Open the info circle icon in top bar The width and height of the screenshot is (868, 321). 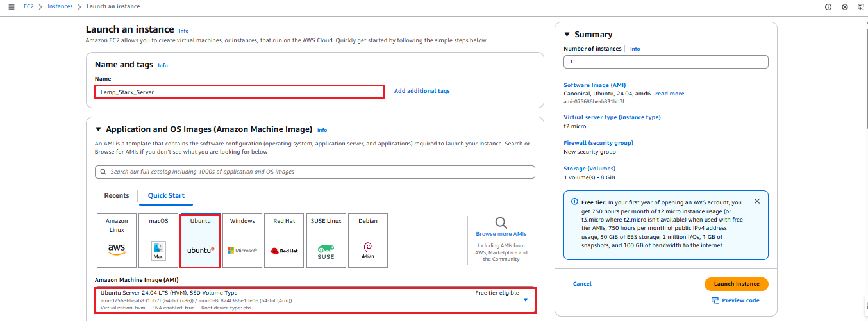(828, 7)
